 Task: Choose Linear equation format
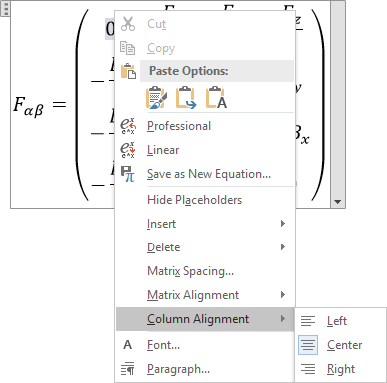coord(205,150)
